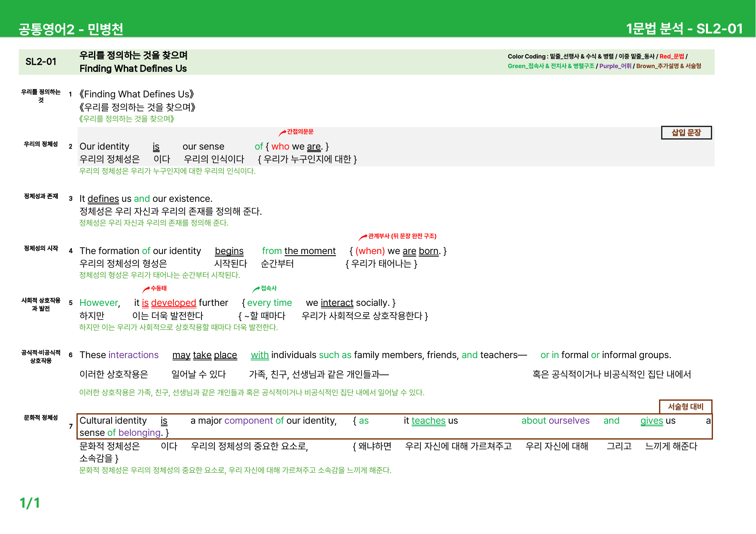
Task: Click the '간접의문문' red annotation
Action: 300,132
